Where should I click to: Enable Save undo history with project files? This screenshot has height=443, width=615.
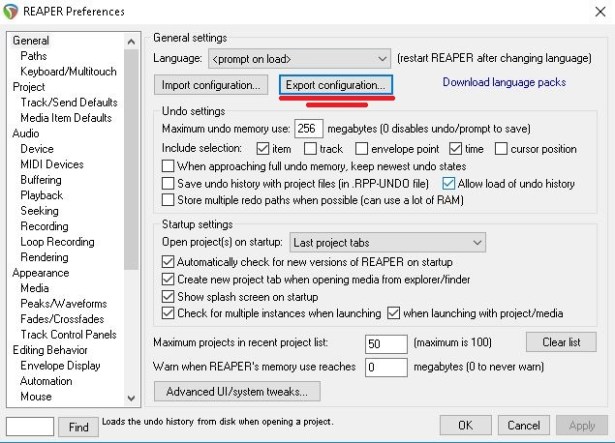coord(168,184)
